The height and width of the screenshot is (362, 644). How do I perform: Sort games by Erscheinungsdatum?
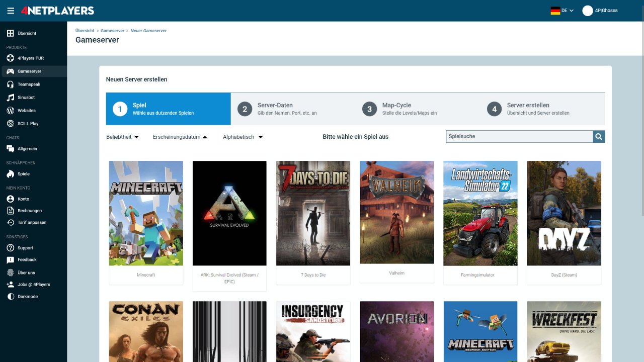tap(180, 137)
